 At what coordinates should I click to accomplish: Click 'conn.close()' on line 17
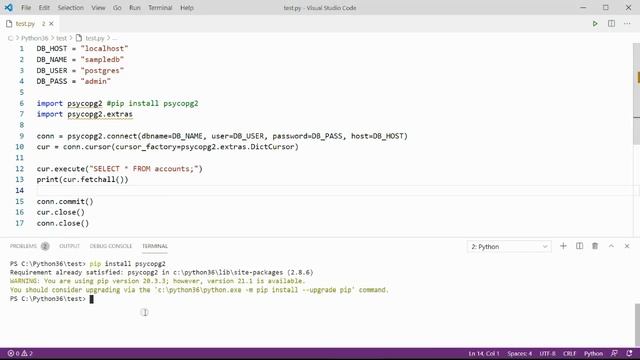[63, 223]
